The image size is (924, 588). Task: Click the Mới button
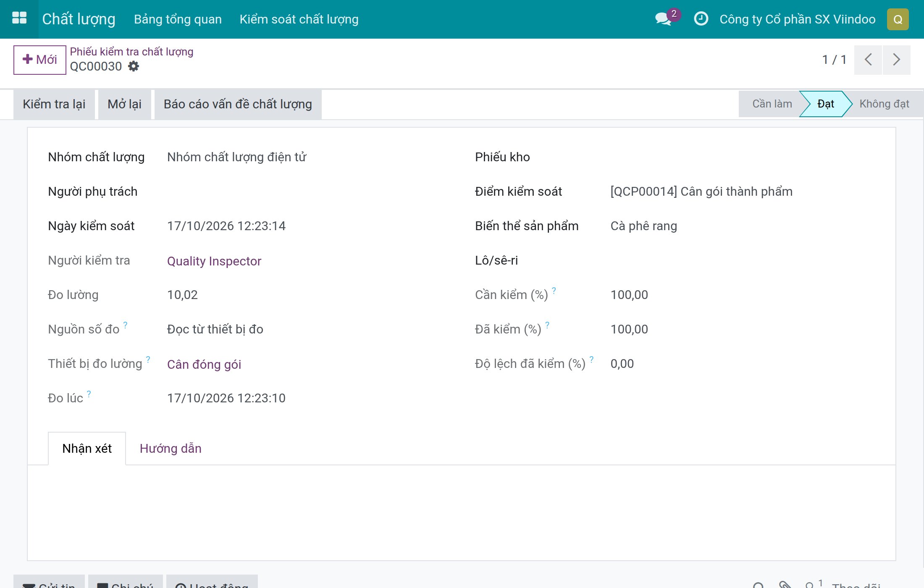pyautogui.click(x=40, y=60)
